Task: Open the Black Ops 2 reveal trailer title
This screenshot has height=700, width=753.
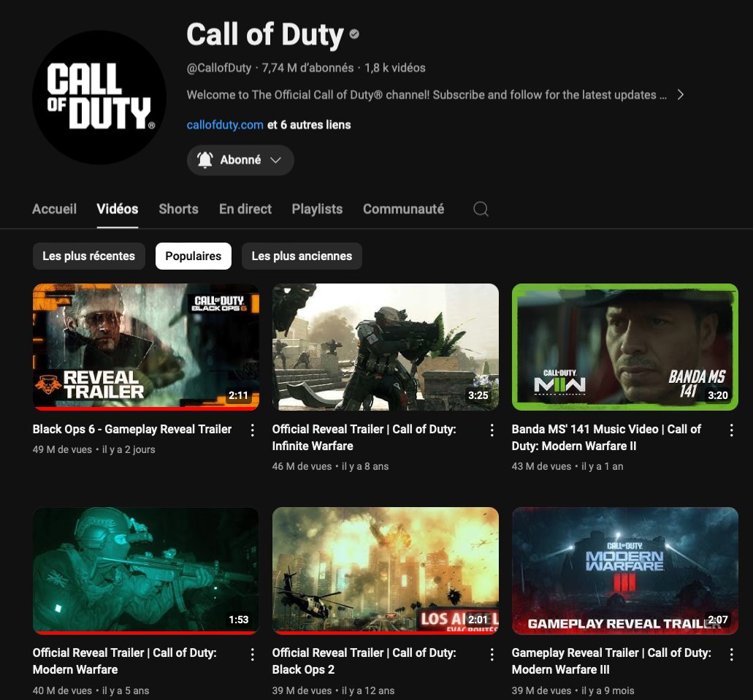Action: (364, 661)
